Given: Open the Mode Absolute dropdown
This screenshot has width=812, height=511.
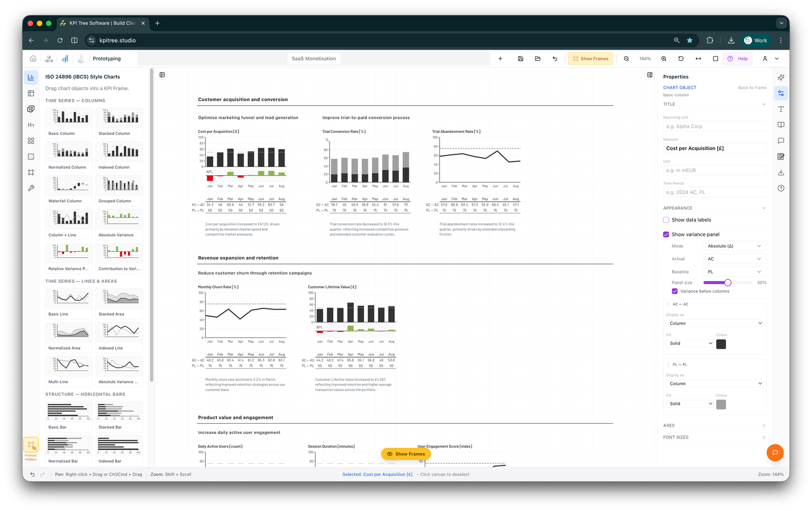Looking at the screenshot, I should point(734,246).
